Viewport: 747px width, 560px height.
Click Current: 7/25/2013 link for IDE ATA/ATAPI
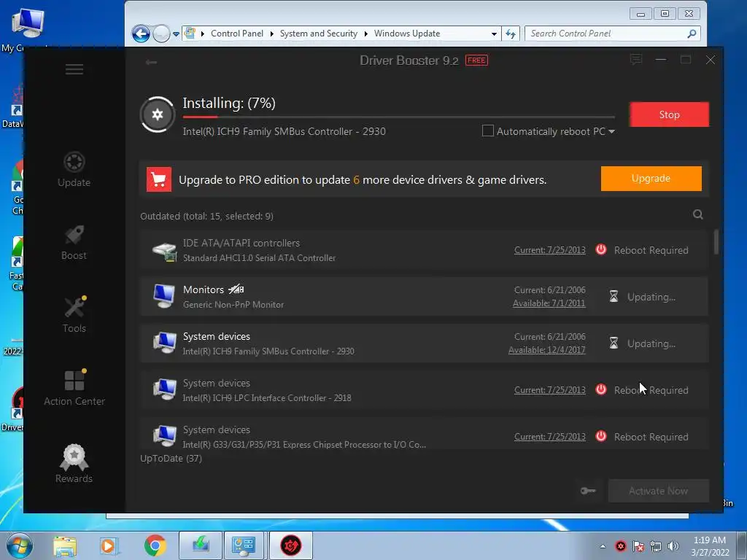pos(550,250)
